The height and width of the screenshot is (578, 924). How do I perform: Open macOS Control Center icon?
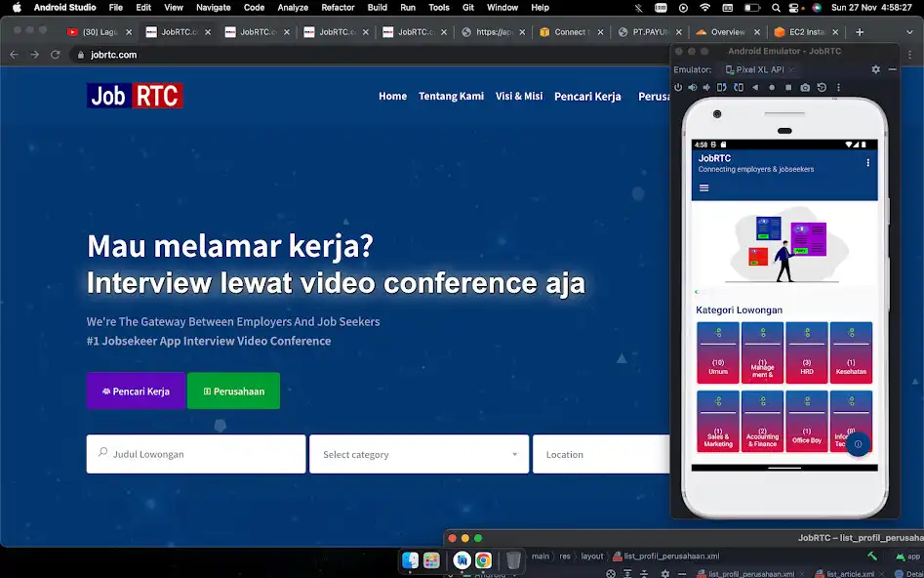(795, 8)
